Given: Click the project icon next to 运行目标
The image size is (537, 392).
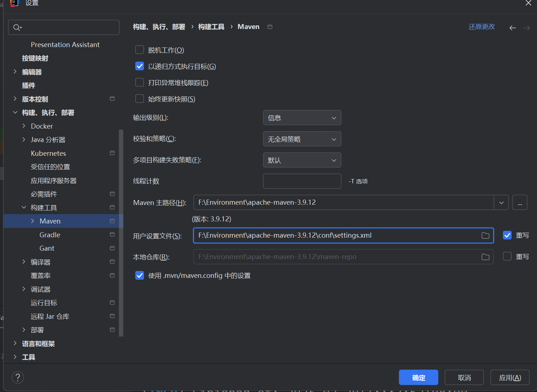Looking at the screenshot, I should (x=112, y=303).
